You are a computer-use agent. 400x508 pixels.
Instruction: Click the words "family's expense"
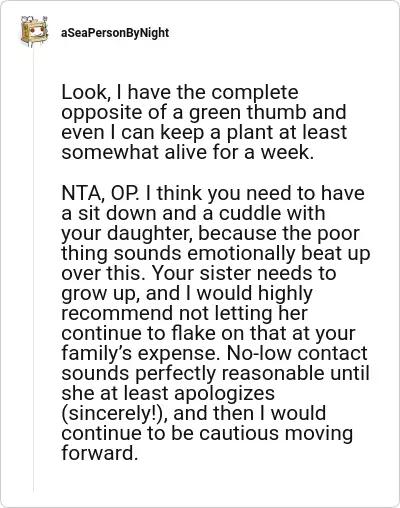139,354
